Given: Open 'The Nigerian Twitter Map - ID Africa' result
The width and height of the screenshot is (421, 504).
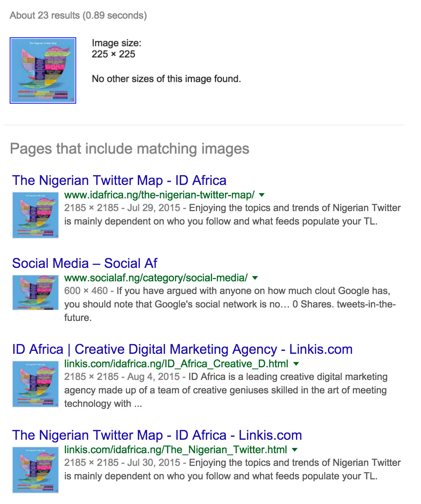Looking at the screenshot, I should click(x=119, y=180).
